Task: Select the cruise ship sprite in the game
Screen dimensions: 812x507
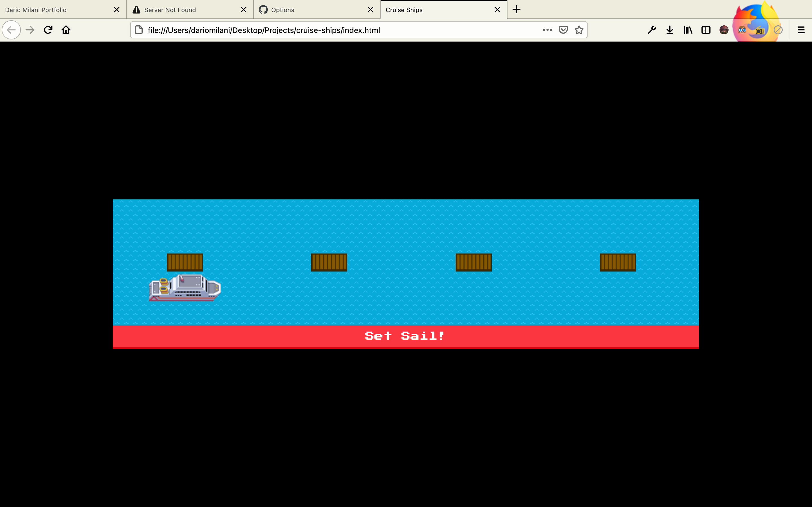Action: pos(185,287)
